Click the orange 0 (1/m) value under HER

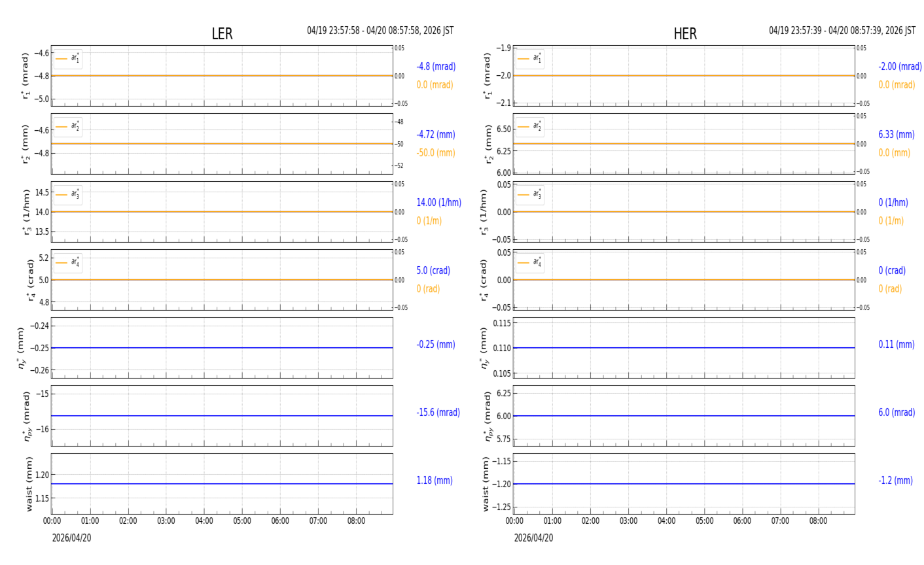(x=891, y=221)
